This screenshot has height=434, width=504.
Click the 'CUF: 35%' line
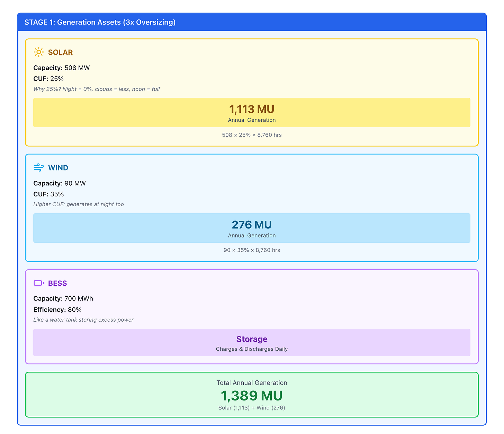[48, 194]
